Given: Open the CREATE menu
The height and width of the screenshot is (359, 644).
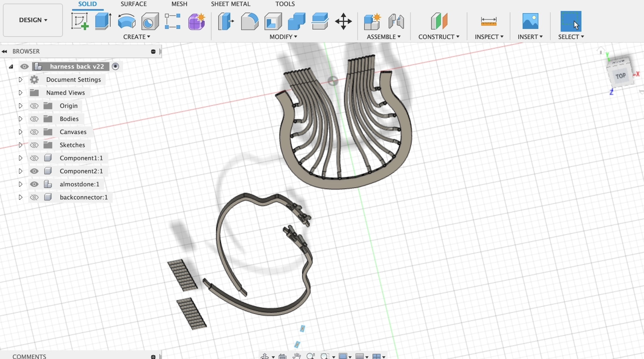Looking at the screenshot, I should coord(137,37).
